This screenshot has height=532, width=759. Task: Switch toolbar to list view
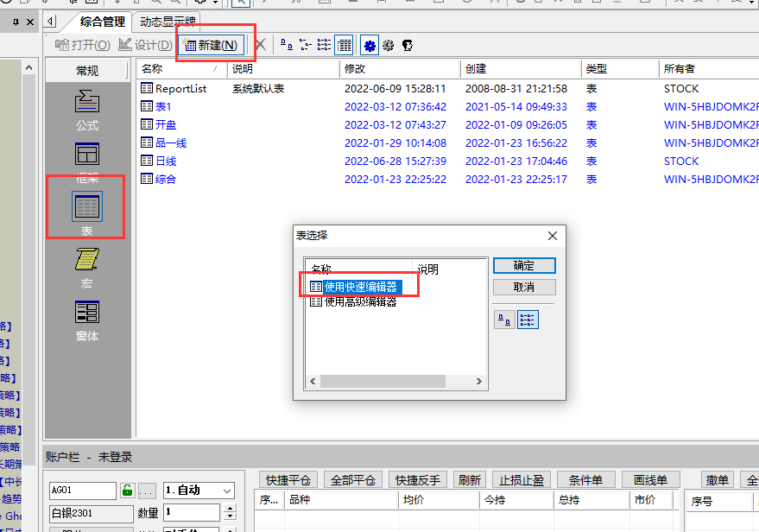click(x=324, y=46)
